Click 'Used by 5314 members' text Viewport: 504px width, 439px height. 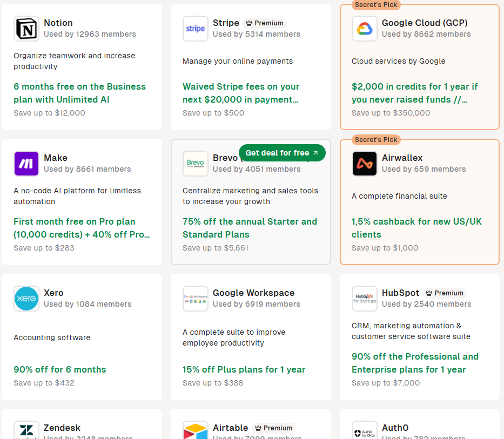[257, 34]
